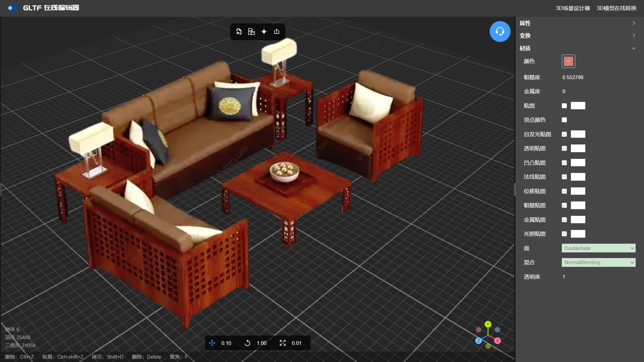Click the faded olive gizmo dot below the axes
The height and width of the screenshot is (362, 644).
(x=488, y=346)
